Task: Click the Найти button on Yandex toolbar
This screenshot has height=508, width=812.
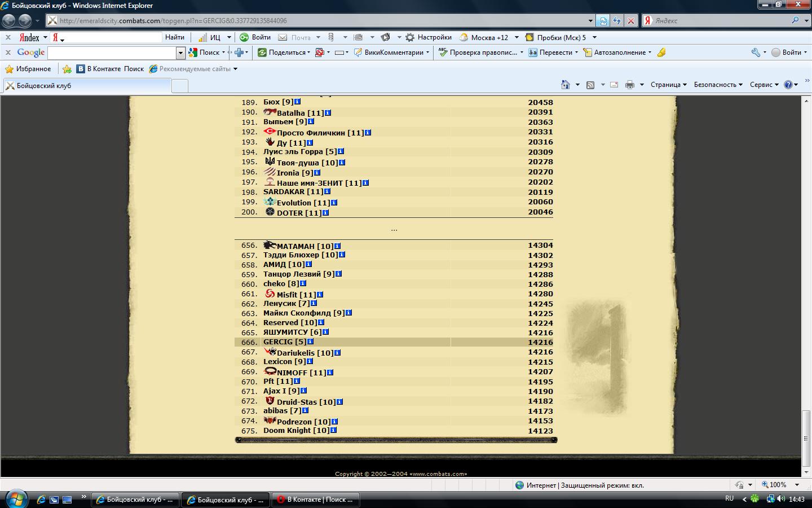Action: tap(175, 37)
